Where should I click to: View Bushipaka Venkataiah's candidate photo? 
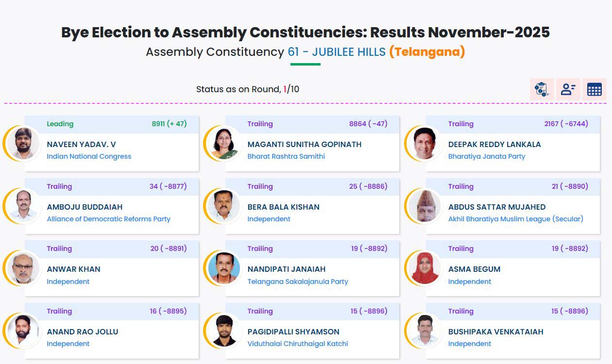coord(424,332)
